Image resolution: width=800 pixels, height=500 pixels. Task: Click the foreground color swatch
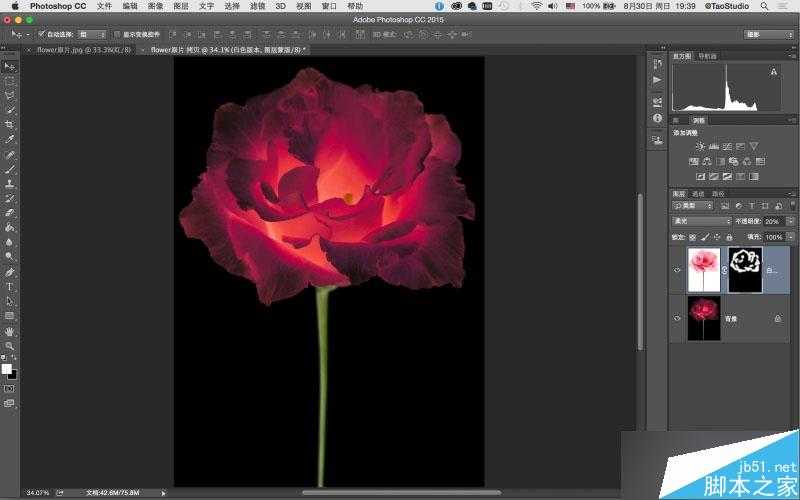click(x=8, y=368)
